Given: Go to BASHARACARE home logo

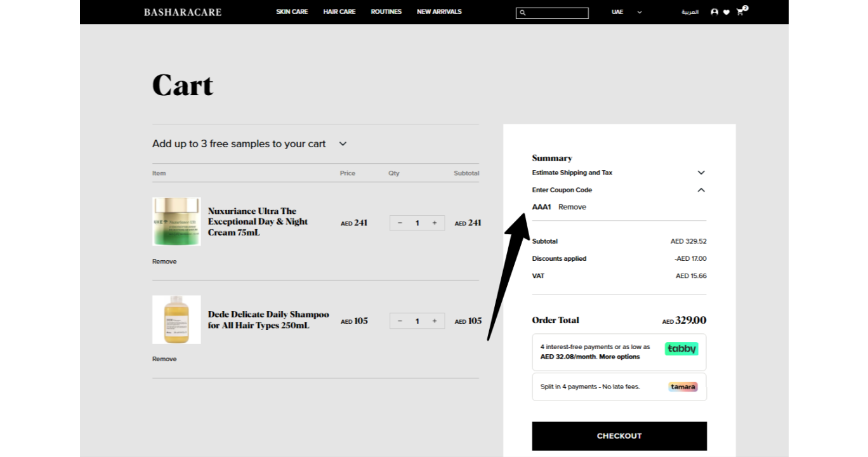Looking at the screenshot, I should pyautogui.click(x=183, y=12).
